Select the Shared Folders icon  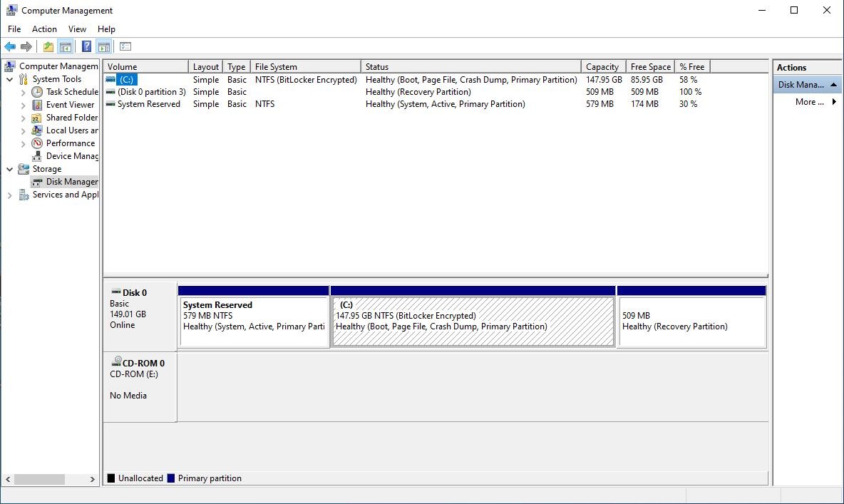click(x=36, y=118)
